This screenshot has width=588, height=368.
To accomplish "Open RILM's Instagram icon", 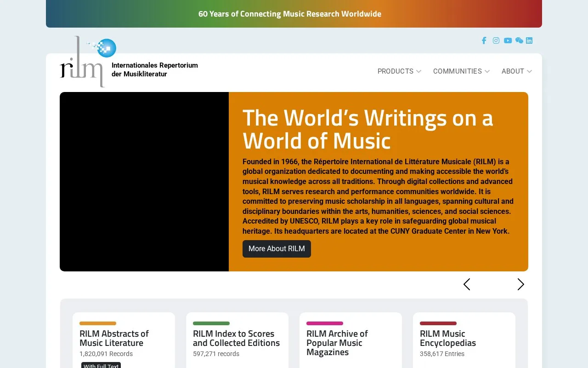I will click(x=496, y=40).
